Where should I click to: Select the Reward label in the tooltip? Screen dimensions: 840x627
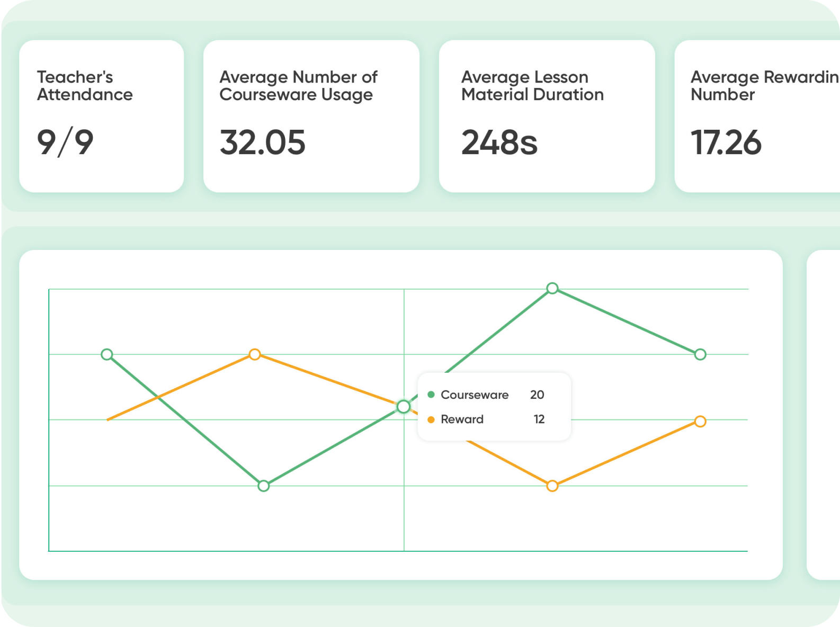tap(462, 419)
